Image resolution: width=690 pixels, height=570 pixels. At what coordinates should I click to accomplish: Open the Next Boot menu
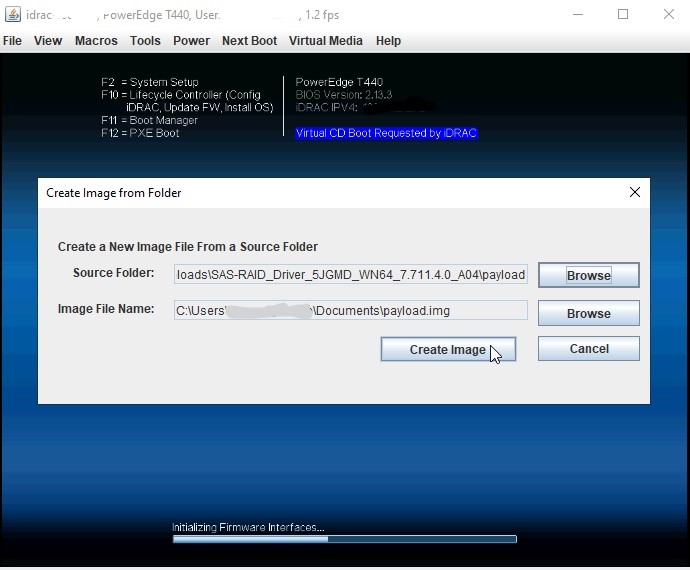[249, 41]
